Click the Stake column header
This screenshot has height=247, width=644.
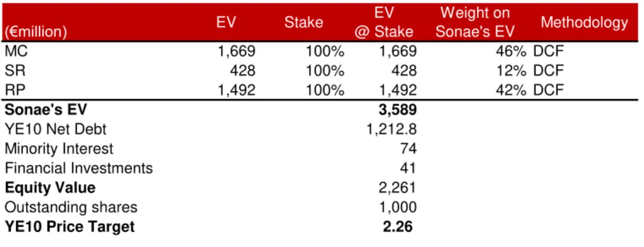[303, 22]
